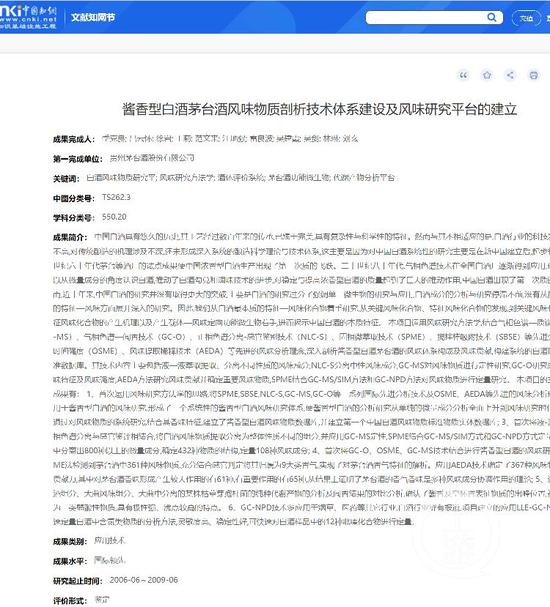
Task: Click the 充值 button in the header
Action: click(x=526, y=18)
